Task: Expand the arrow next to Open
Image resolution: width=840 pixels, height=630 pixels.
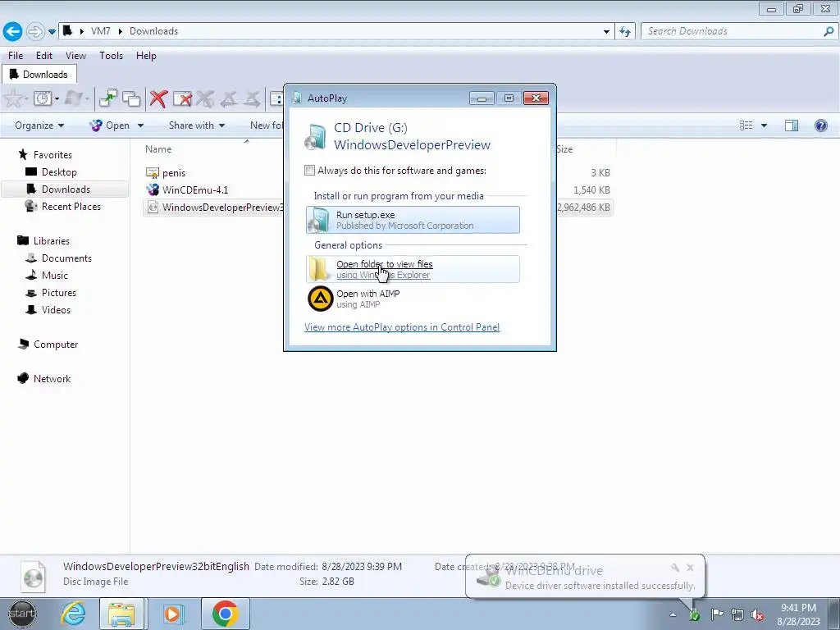Action: [x=140, y=126]
